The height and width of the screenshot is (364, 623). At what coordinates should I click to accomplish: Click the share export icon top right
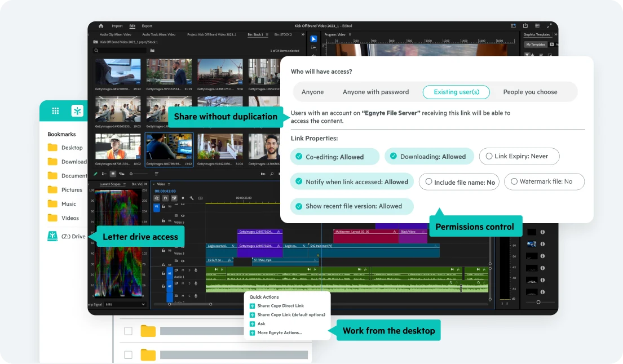[525, 26]
